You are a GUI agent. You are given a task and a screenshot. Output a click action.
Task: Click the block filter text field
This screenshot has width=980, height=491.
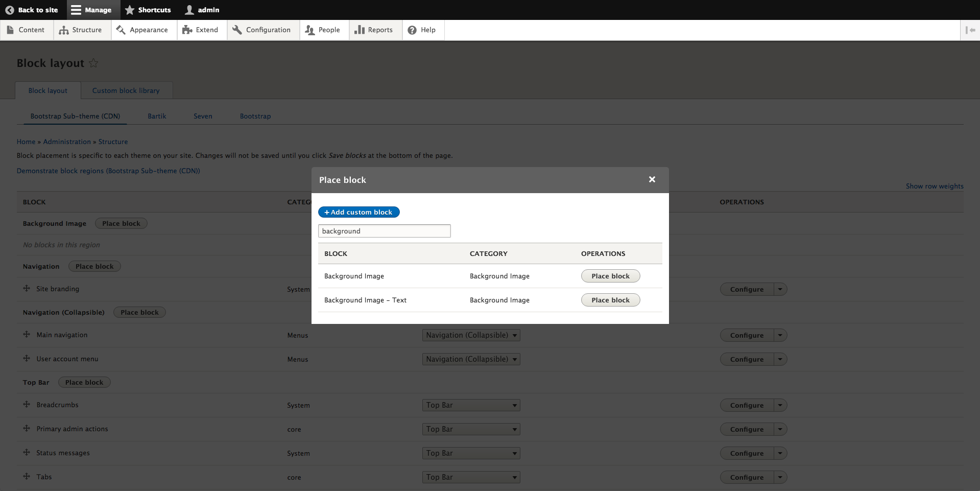384,231
